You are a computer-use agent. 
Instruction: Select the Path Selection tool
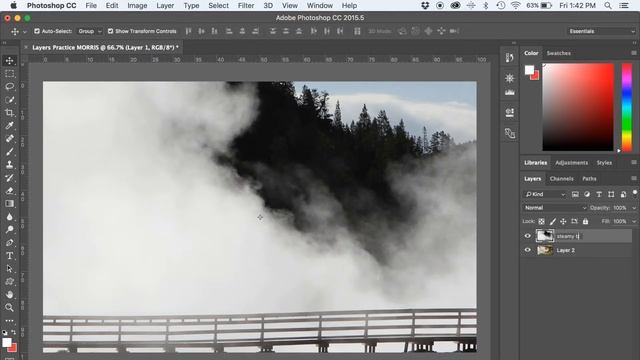pos(9,269)
